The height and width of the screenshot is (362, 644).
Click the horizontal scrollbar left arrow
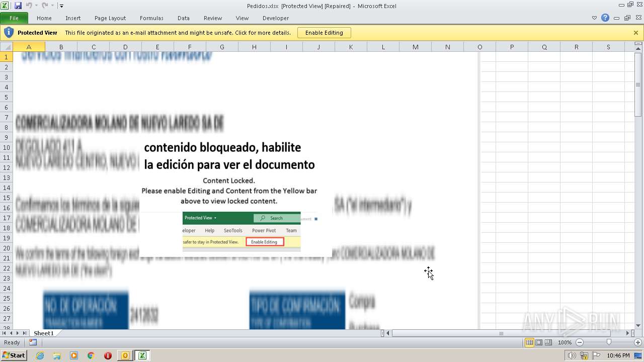[388, 333]
